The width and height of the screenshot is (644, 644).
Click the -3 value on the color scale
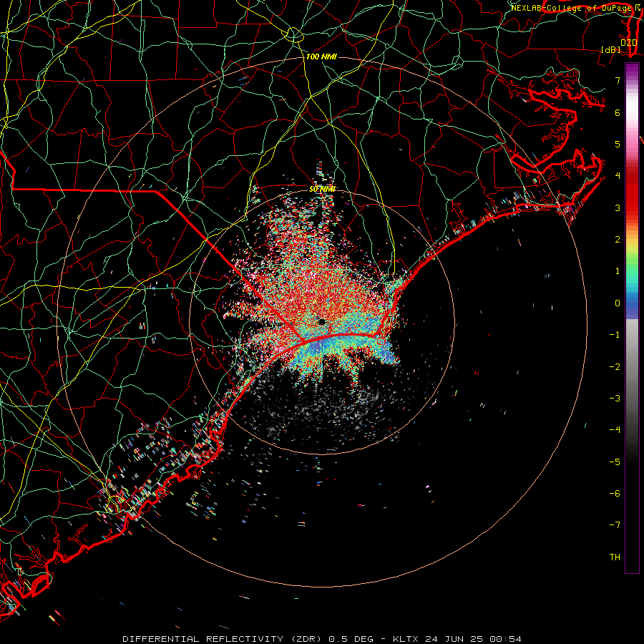pos(615,399)
